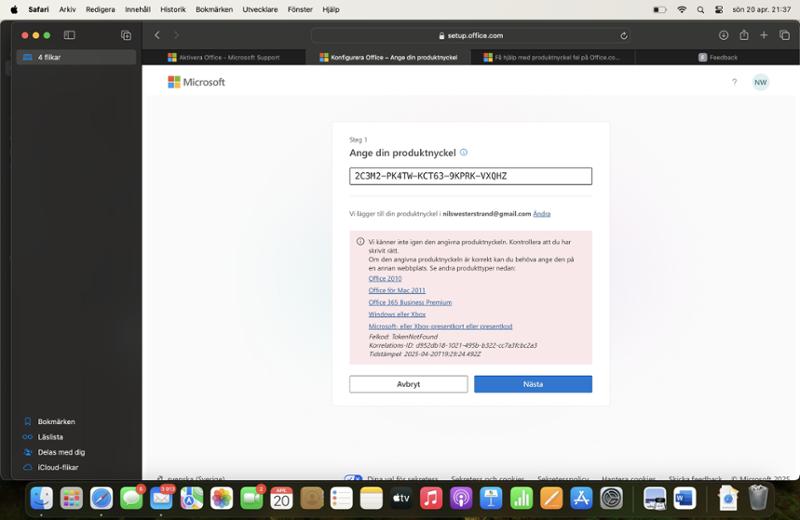The height and width of the screenshot is (520, 800).
Task: Open Control Center in menu bar
Action: [719, 9]
